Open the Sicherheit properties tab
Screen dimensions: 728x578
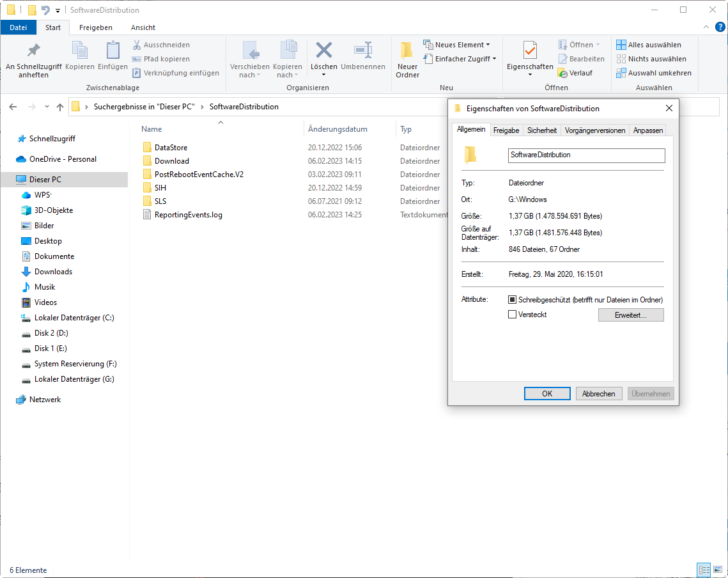point(542,130)
